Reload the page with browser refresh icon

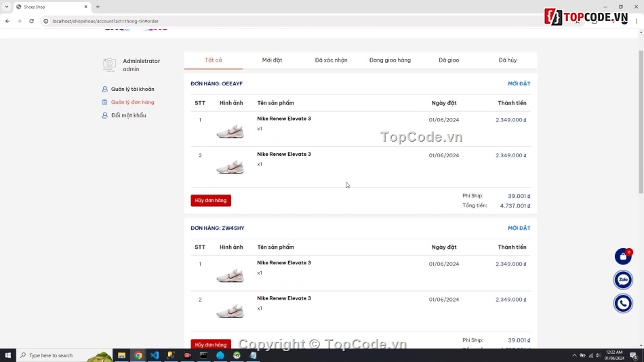point(31,21)
